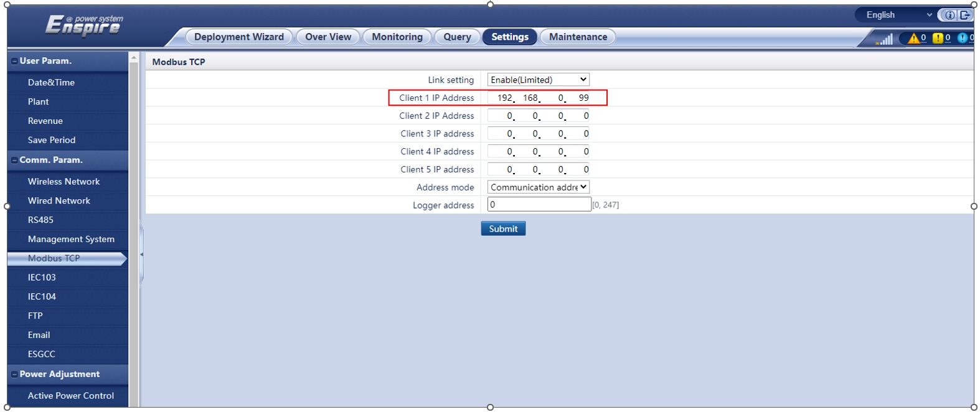Check the wireless signal strength icon

(884, 39)
